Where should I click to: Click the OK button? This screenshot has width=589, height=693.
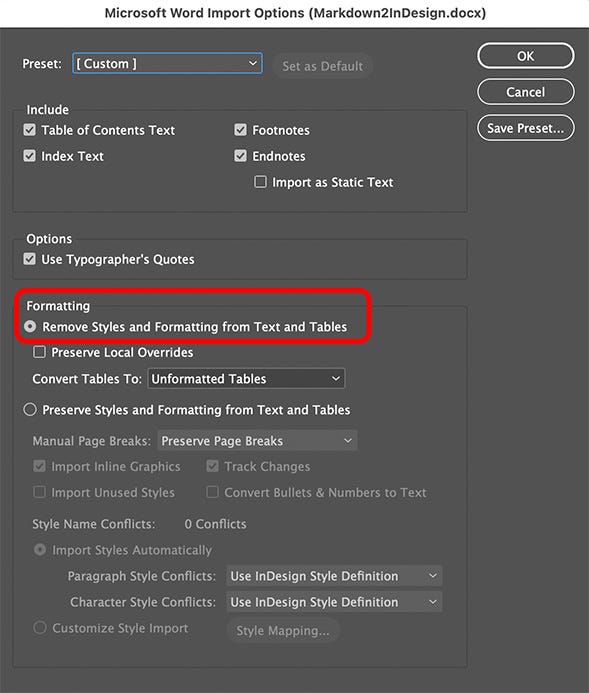(525, 56)
